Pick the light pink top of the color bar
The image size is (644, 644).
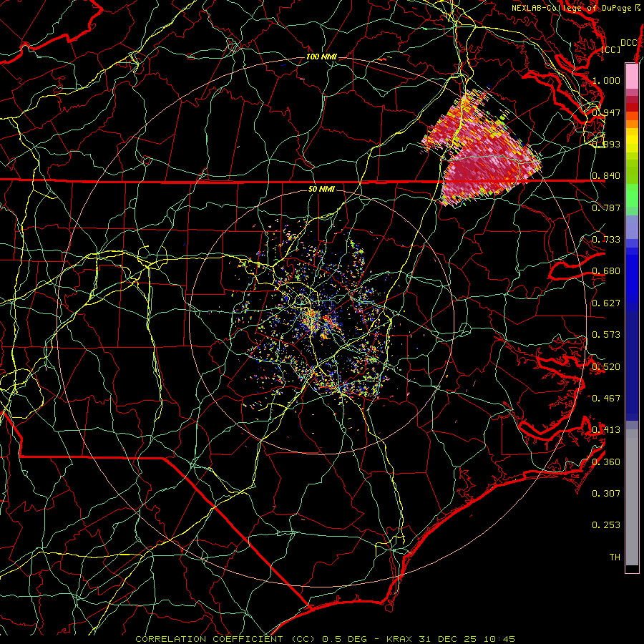pyautogui.click(x=632, y=76)
